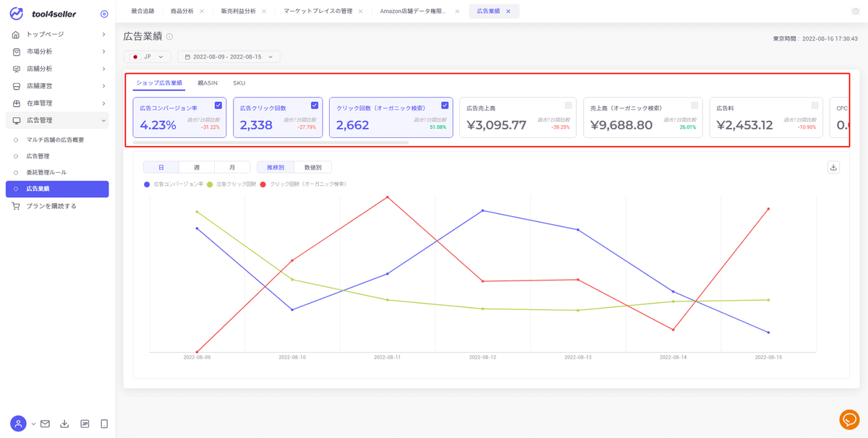Click the horizontal scrollbar under metric cards
Viewport: 868px width, 438px height.
click(x=271, y=143)
